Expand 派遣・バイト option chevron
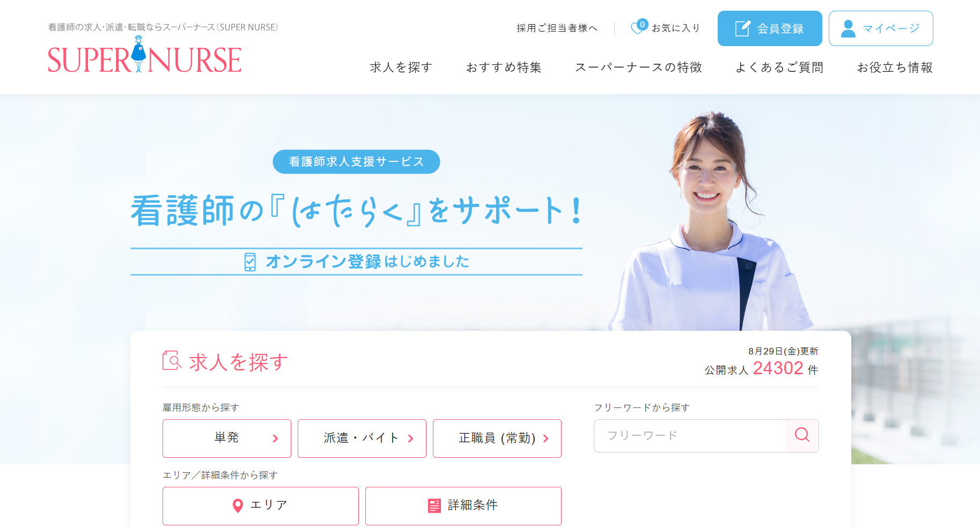The width and height of the screenshot is (980, 527). (410, 439)
